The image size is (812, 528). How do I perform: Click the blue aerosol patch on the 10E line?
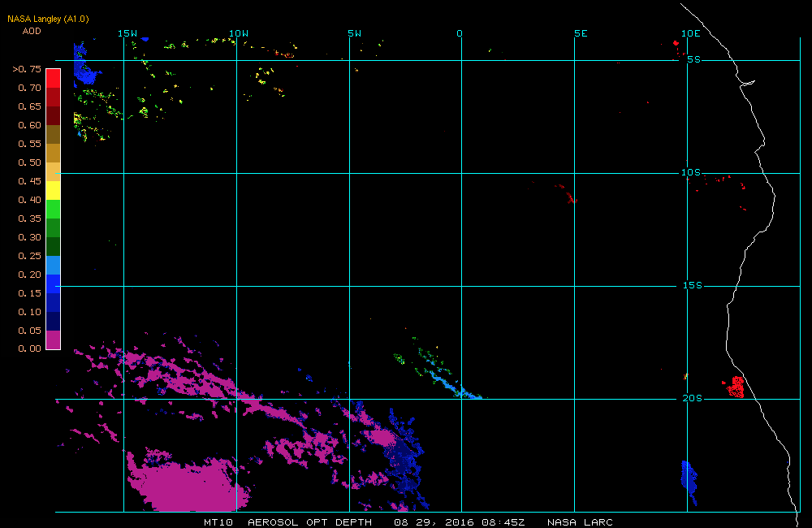pyautogui.click(x=689, y=482)
